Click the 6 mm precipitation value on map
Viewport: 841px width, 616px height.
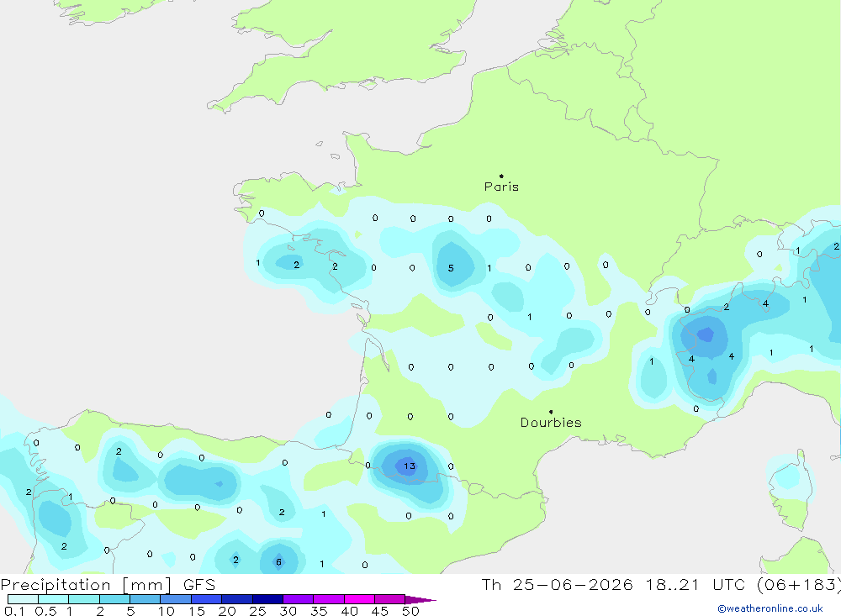click(278, 562)
